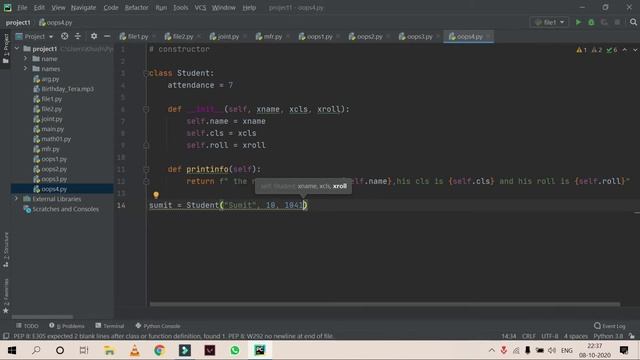Open Project panel settings gear
The width and height of the screenshot is (640, 360).
(x=94, y=36)
